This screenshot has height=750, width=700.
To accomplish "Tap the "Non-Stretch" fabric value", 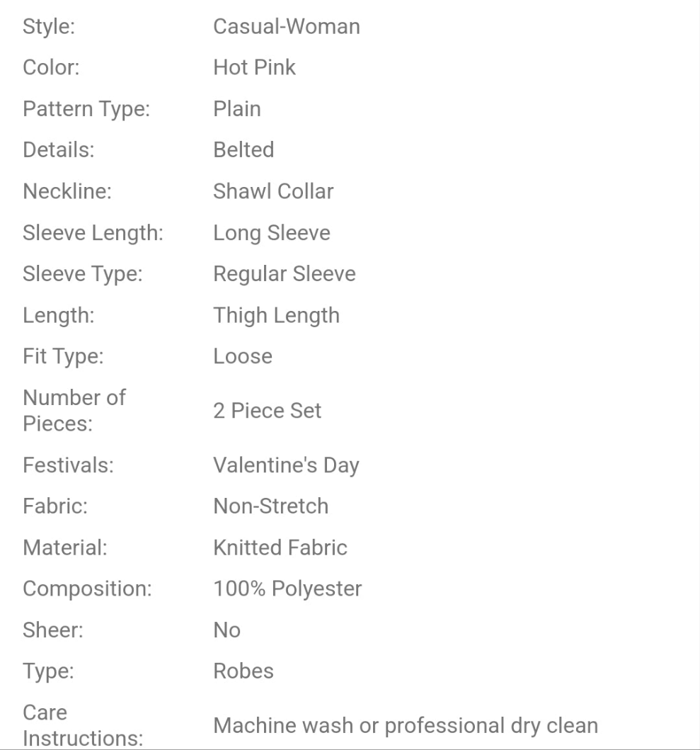I will pos(270,506).
